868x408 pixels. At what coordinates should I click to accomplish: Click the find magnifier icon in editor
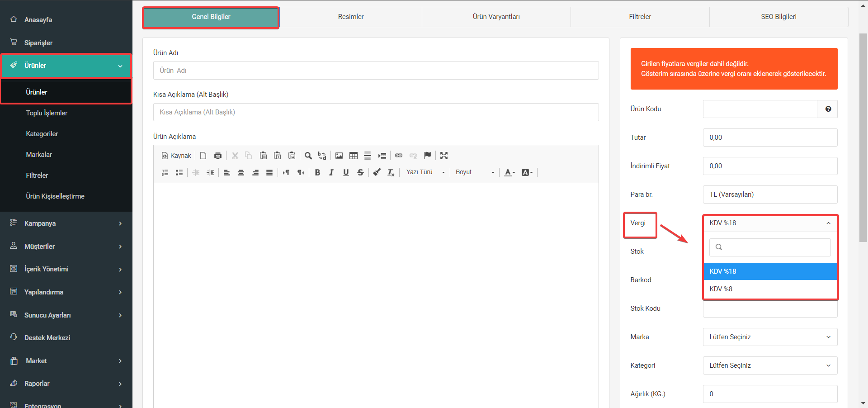[308, 156]
